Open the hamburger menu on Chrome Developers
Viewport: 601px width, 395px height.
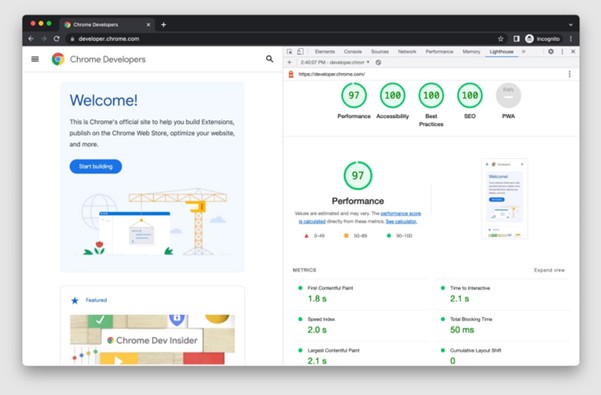pos(35,59)
